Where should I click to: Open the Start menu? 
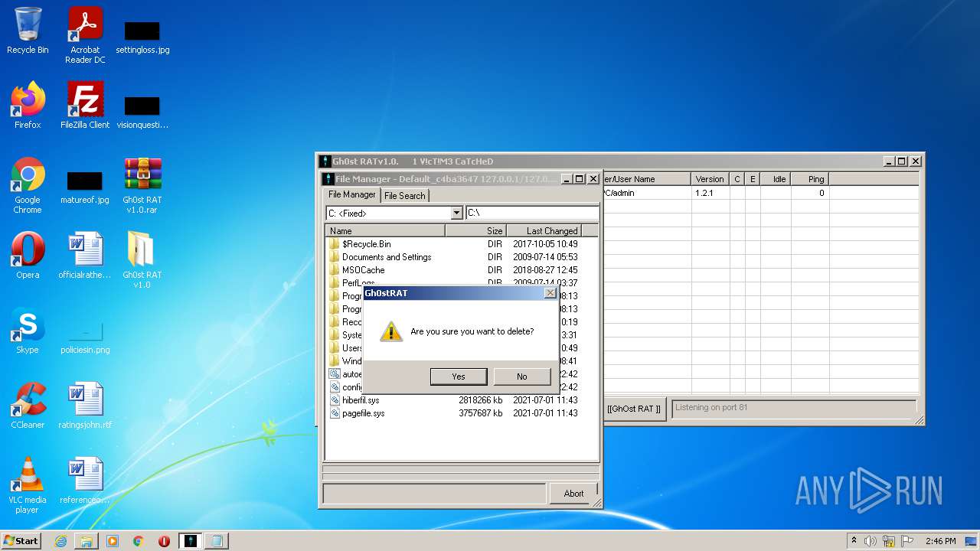tap(21, 540)
